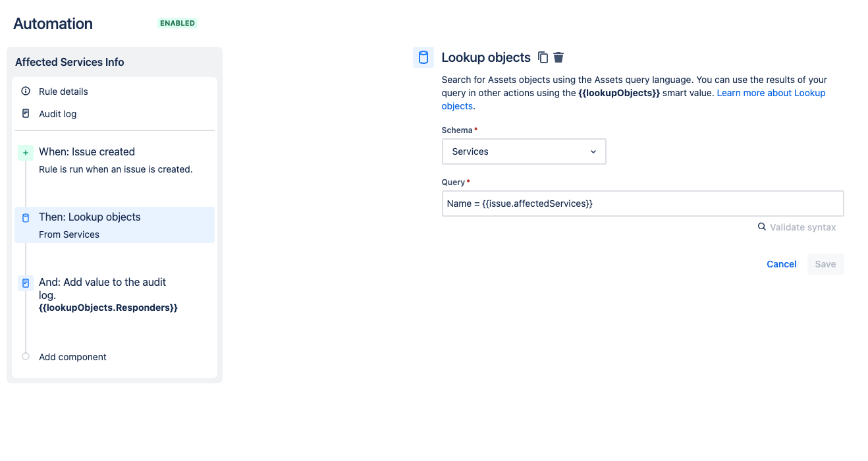Click the Rule details info icon
This screenshot has width=868, height=461.
26,91
